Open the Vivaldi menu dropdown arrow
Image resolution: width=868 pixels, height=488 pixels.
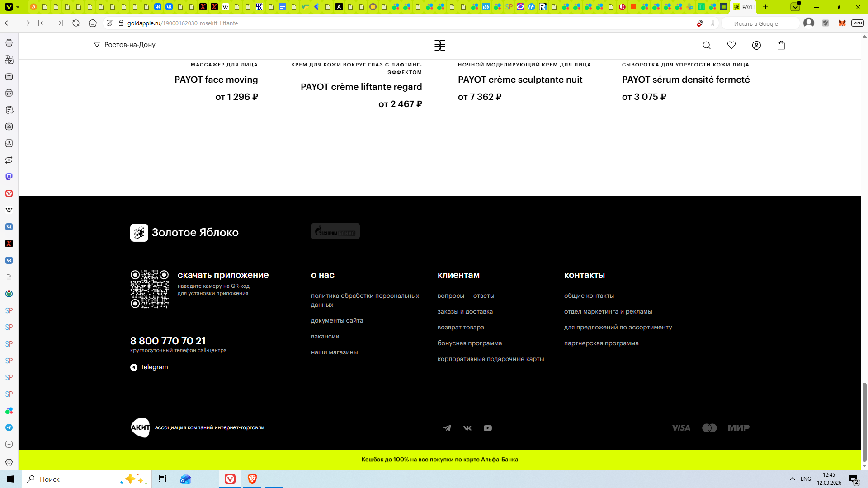tap(18, 7)
